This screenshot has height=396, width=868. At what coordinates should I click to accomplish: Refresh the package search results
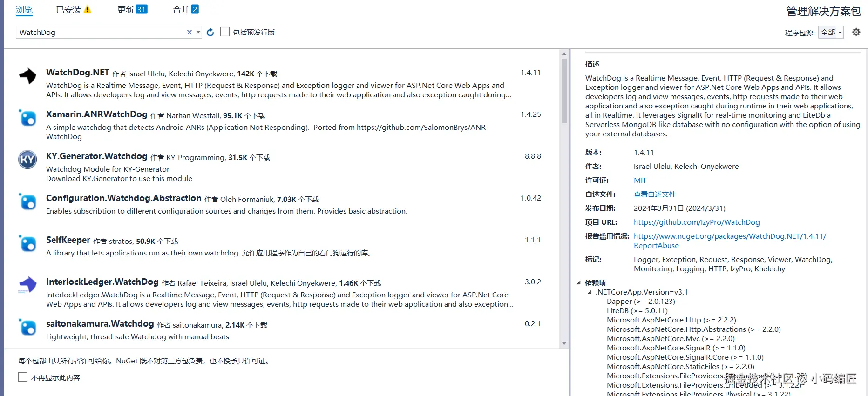210,32
